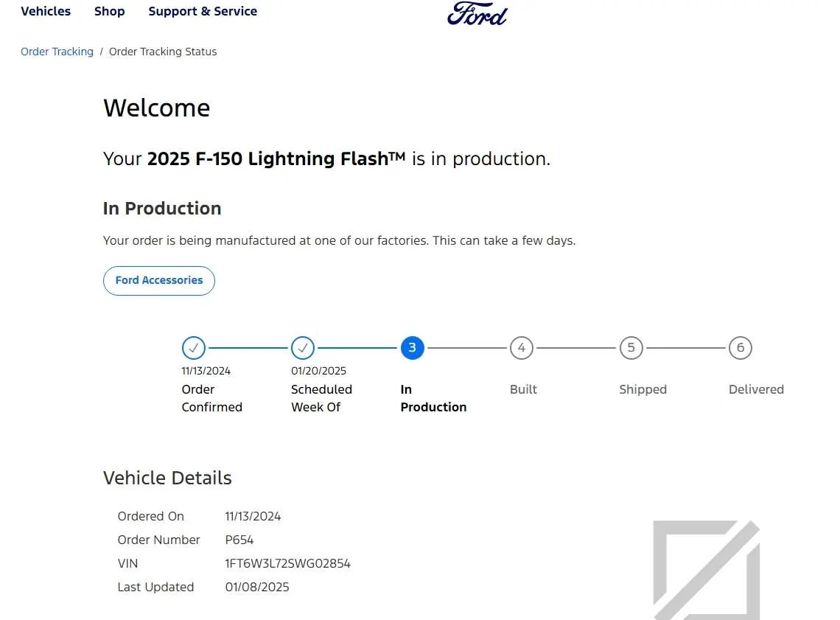Click the Scheduled Week Of checkmark step
The width and height of the screenshot is (840, 620).
click(303, 348)
